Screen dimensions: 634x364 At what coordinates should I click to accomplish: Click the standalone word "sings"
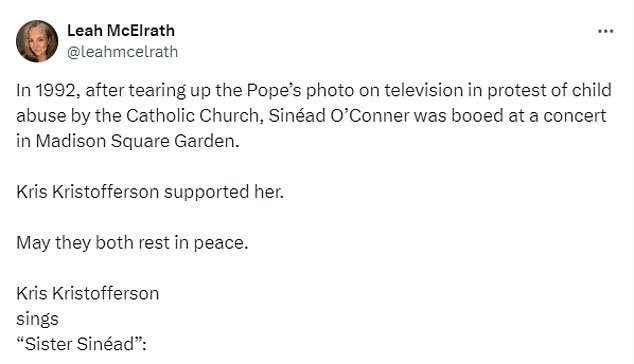click(x=37, y=319)
